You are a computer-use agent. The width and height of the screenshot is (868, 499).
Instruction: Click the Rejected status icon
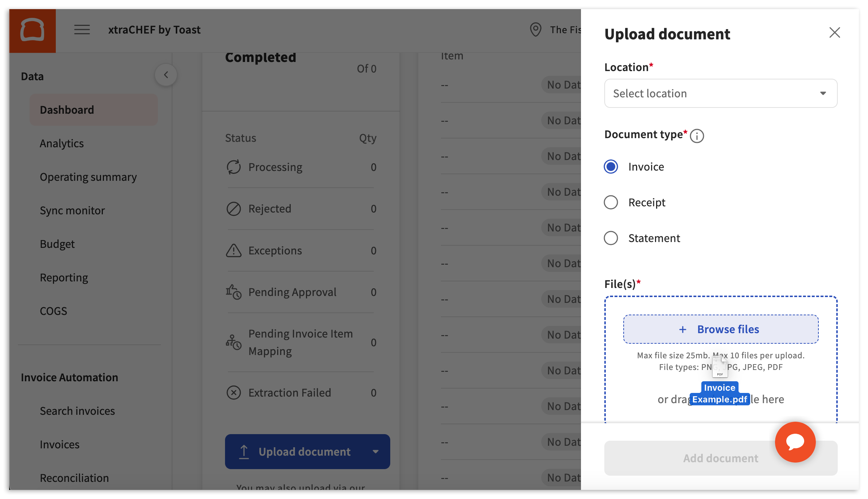click(233, 209)
